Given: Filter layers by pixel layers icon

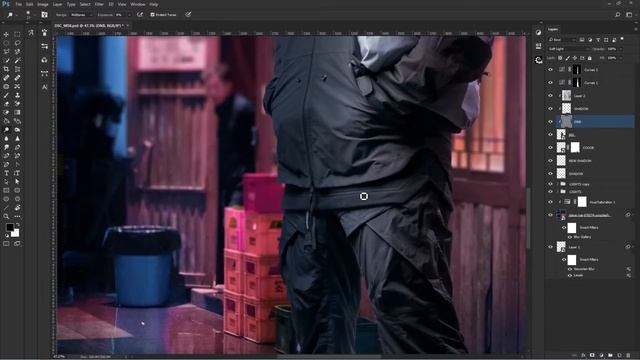Looking at the screenshot, I should [582, 40].
